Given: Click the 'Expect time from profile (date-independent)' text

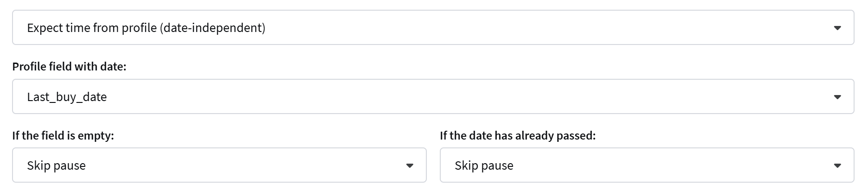Looking at the screenshot, I should coord(146,28).
